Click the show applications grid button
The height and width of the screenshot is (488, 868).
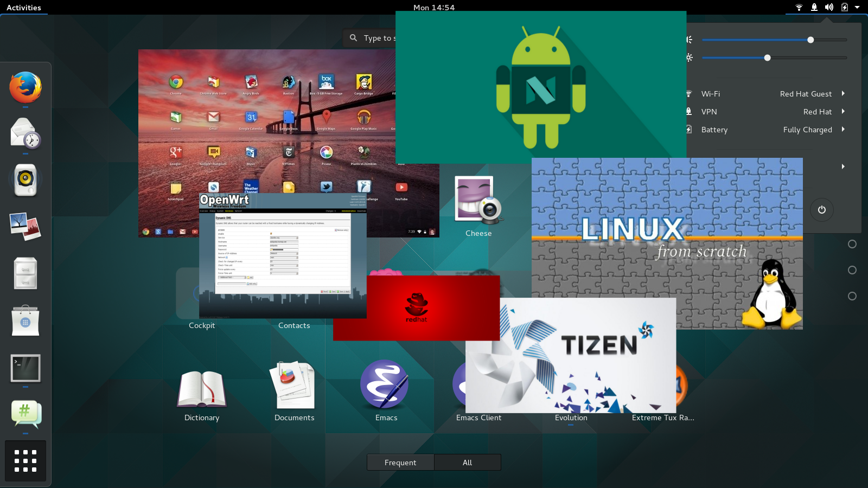coord(25,460)
